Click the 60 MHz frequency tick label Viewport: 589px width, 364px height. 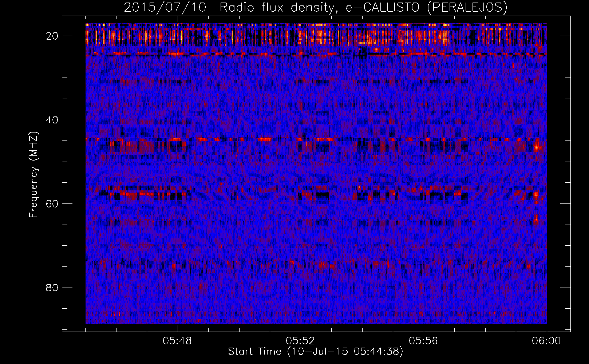pos(53,203)
